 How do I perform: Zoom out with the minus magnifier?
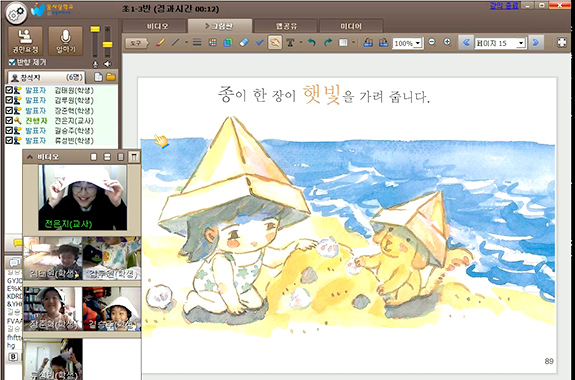432,42
